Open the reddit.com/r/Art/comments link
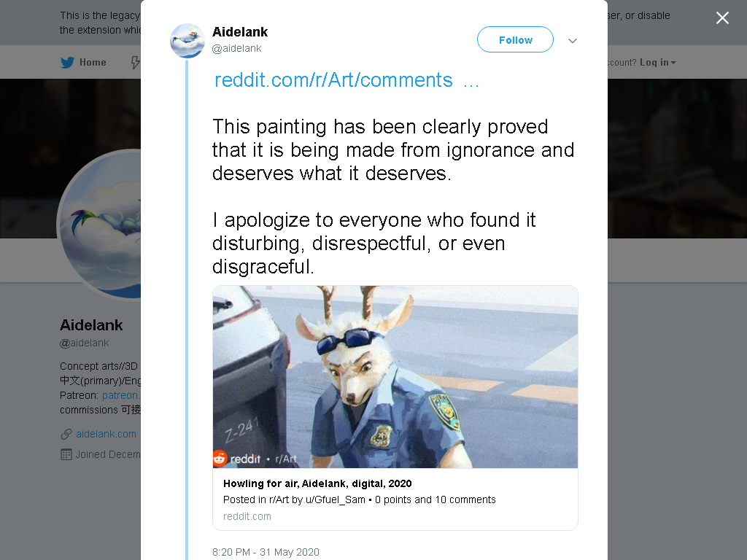The image size is (747, 560). 347,80
